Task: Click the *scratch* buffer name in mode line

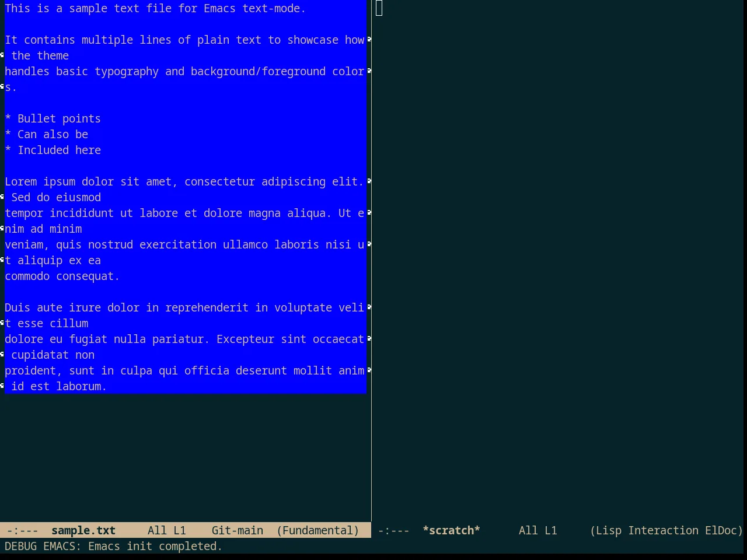Action: (451, 530)
